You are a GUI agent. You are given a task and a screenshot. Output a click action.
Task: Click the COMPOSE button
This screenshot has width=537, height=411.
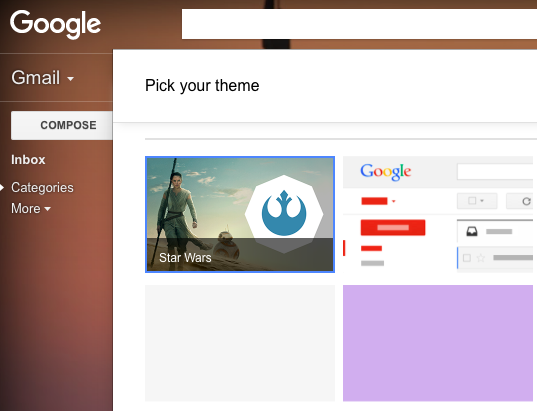click(62, 125)
